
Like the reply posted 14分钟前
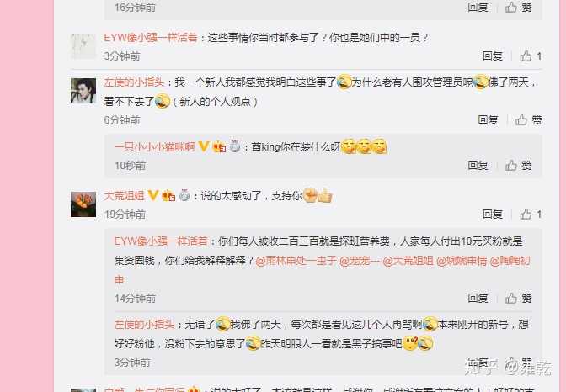pyautogui.click(x=518, y=298)
